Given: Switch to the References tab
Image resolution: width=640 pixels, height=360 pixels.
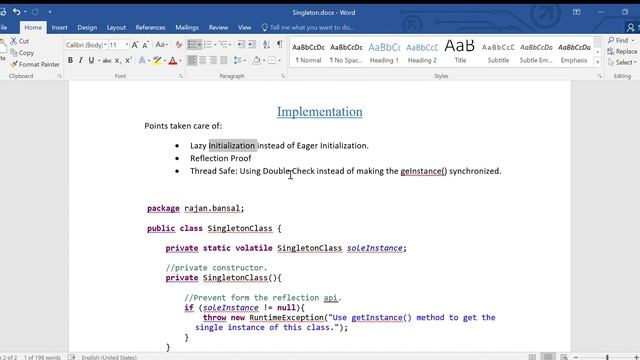Looking at the screenshot, I should pyautogui.click(x=150, y=27).
